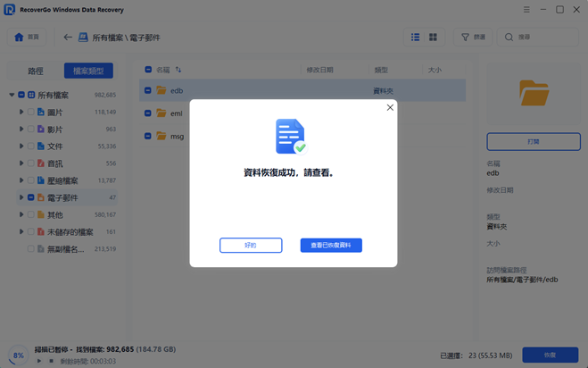Viewport: 588px width, 368px height.
Task: Toggle the select-all checkbox beside 名稱
Action: 148,70
